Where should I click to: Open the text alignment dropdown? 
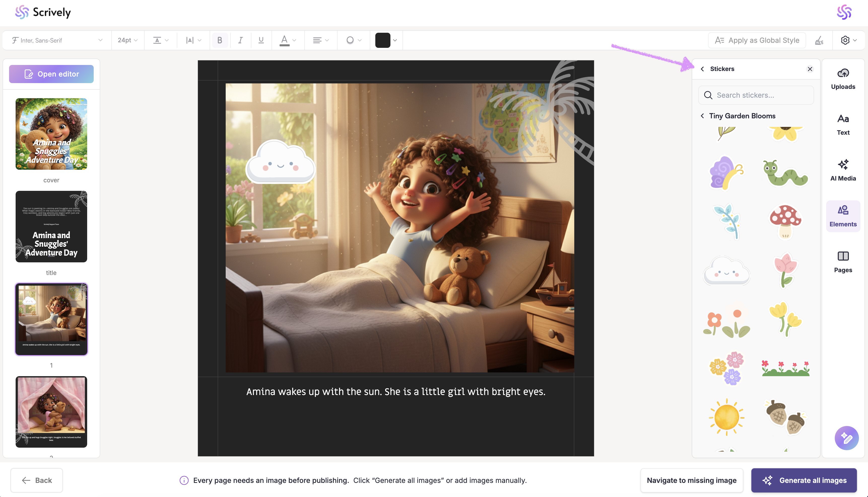(x=321, y=40)
